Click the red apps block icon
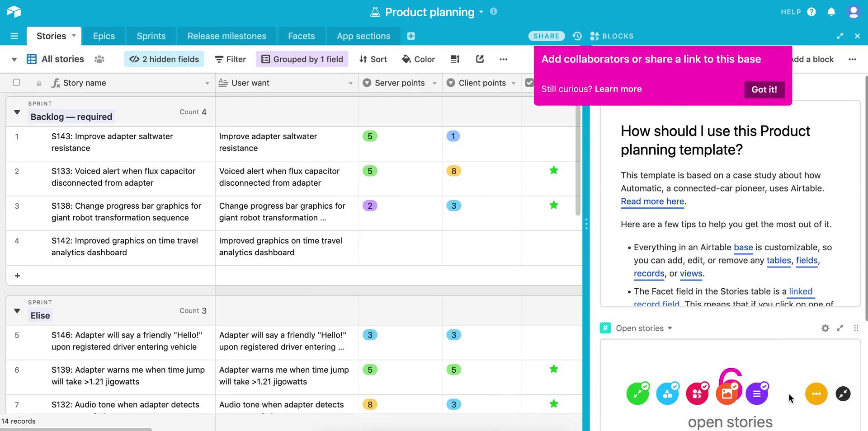 tap(697, 394)
